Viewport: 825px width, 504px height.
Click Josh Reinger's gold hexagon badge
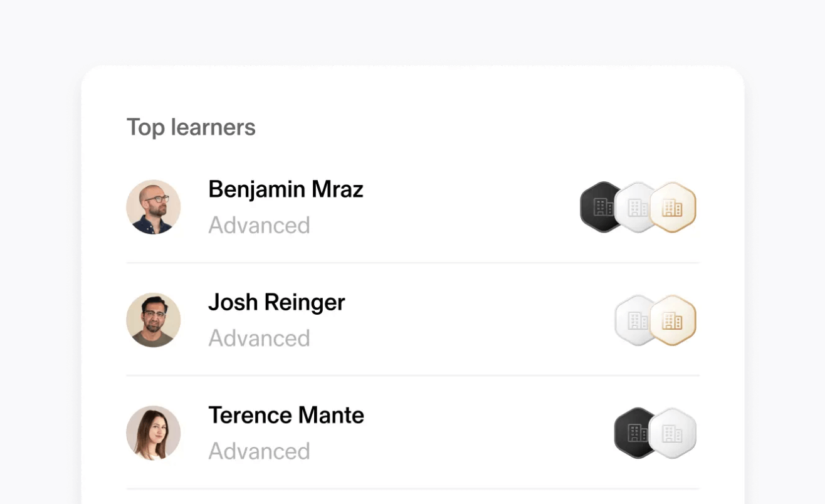pos(673,320)
